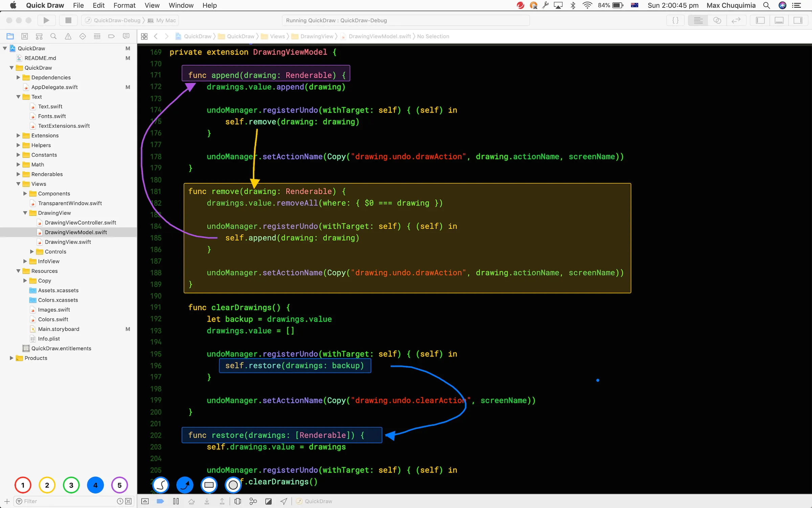Pause program execution in debug bar
This screenshot has width=812, height=508.
click(x=176, y=501)
